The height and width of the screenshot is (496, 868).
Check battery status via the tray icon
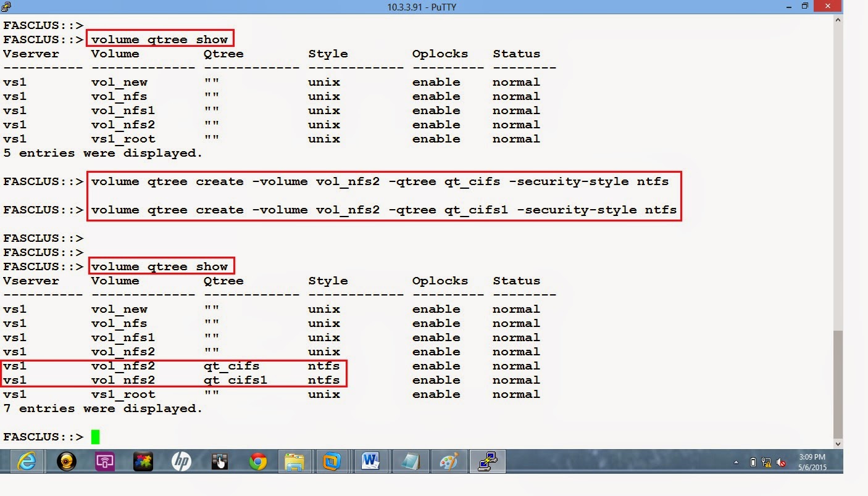click(753, 461)
